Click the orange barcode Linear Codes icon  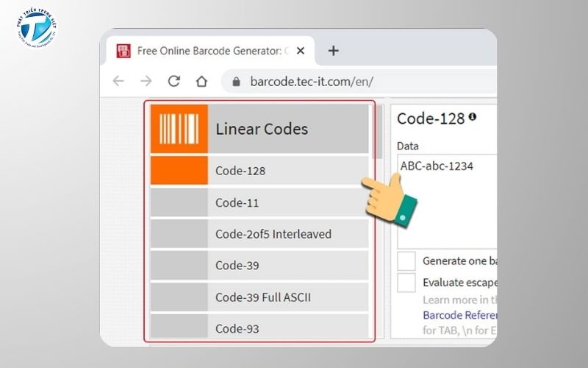[x=179, y=129]
